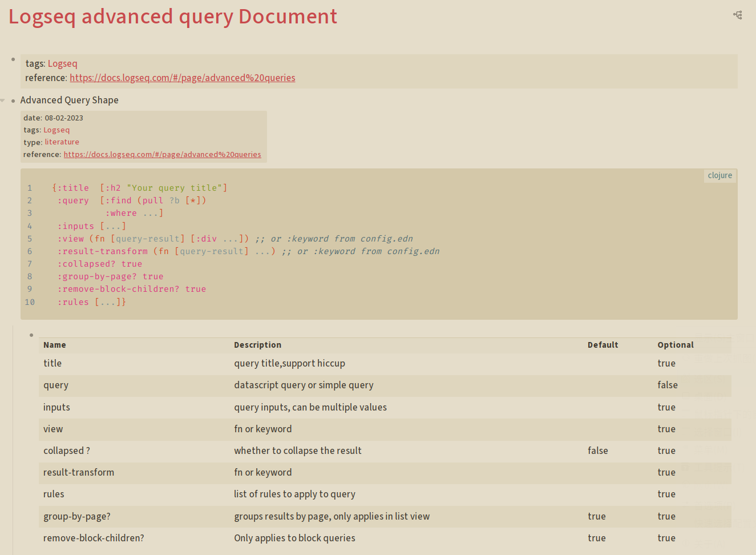
Task: Open the literature type link
Action: (62, 142)
